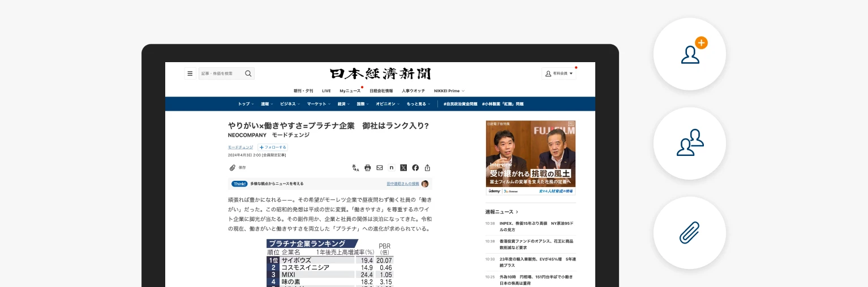Viewport: 868px width, 287px height.
Task: Click the magnifying glass search icon
Action: pos(248,73)
